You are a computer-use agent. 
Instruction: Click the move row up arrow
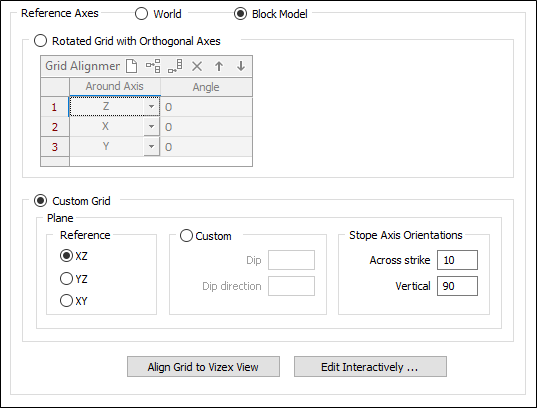(219, 66)
